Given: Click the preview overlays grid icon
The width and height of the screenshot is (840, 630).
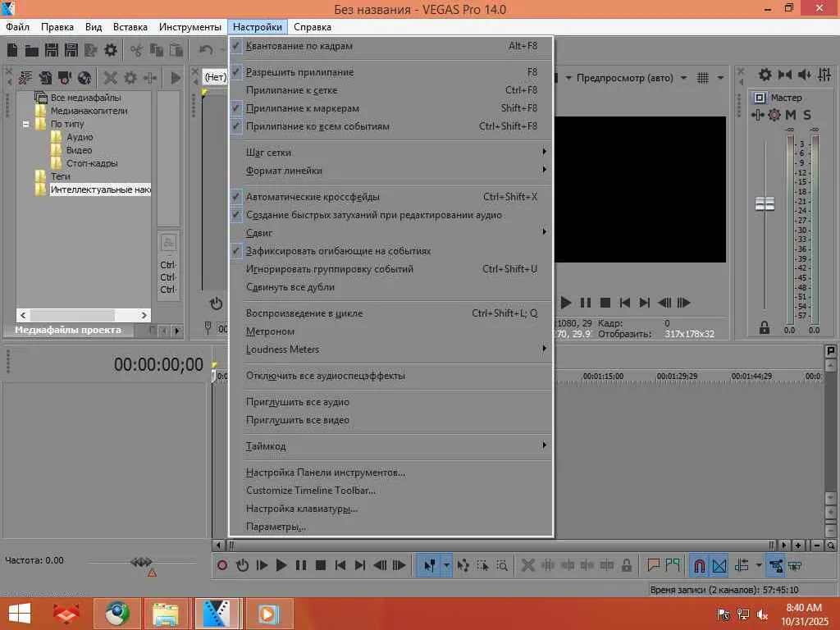Looking at the screenshot, I should click(703, 78).
